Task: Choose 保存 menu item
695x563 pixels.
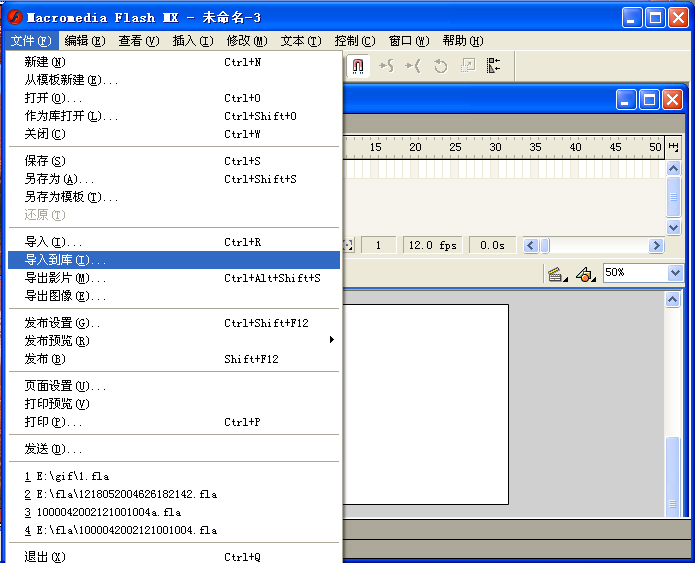Action: tap(174, 161)
